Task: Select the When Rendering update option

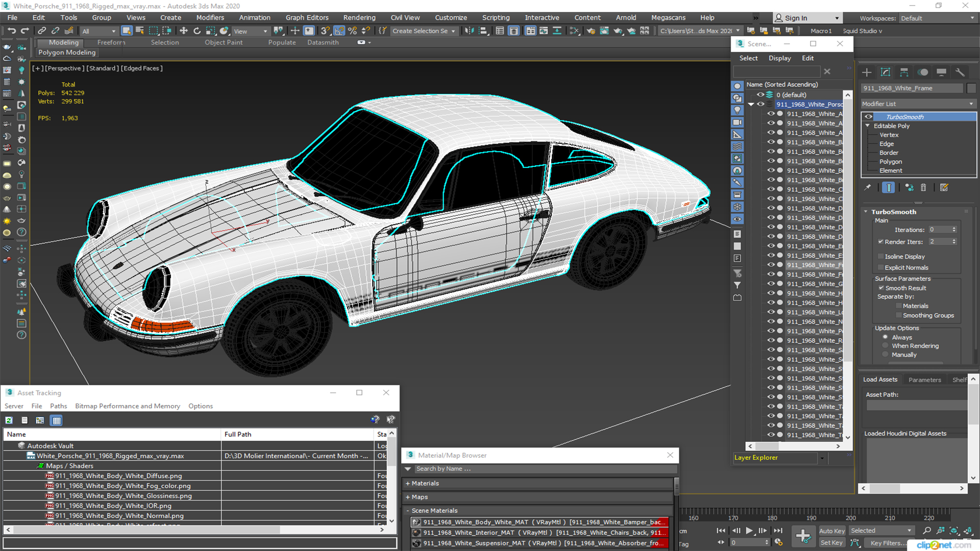Action: tap(886, 346)
